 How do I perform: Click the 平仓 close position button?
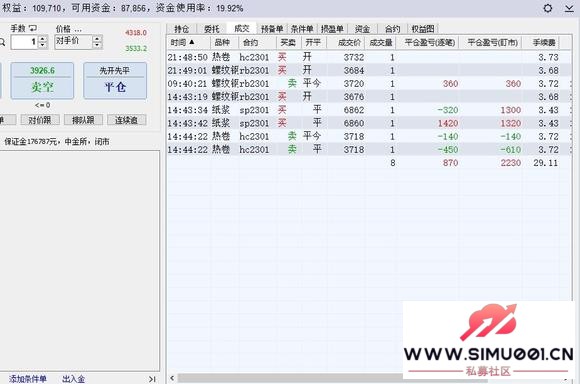115,81
